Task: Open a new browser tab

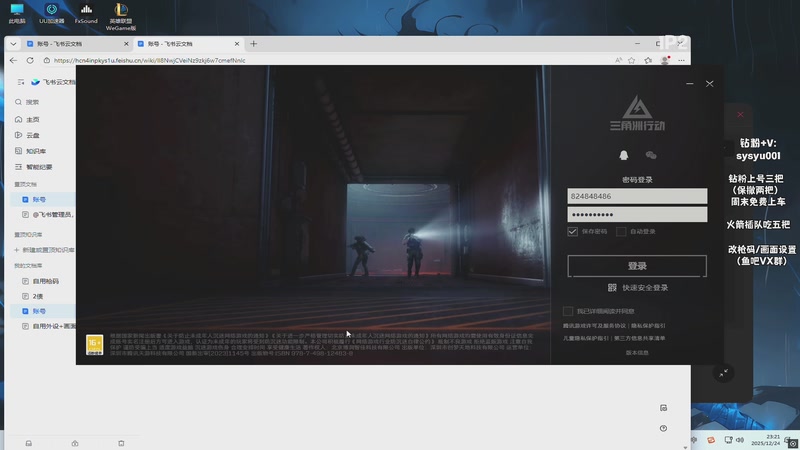Action: [x=254, y=44]
